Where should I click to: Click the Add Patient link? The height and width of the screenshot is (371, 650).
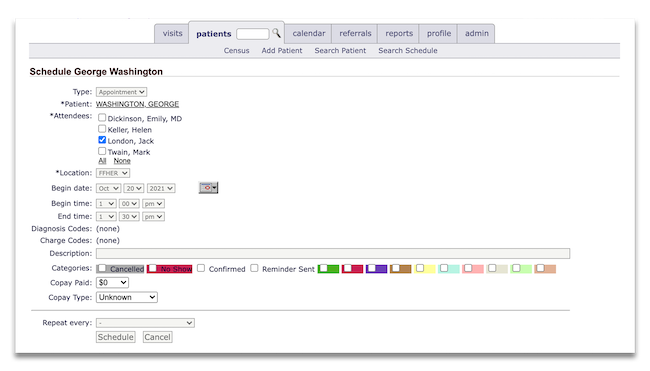click(x=281, y=51)
